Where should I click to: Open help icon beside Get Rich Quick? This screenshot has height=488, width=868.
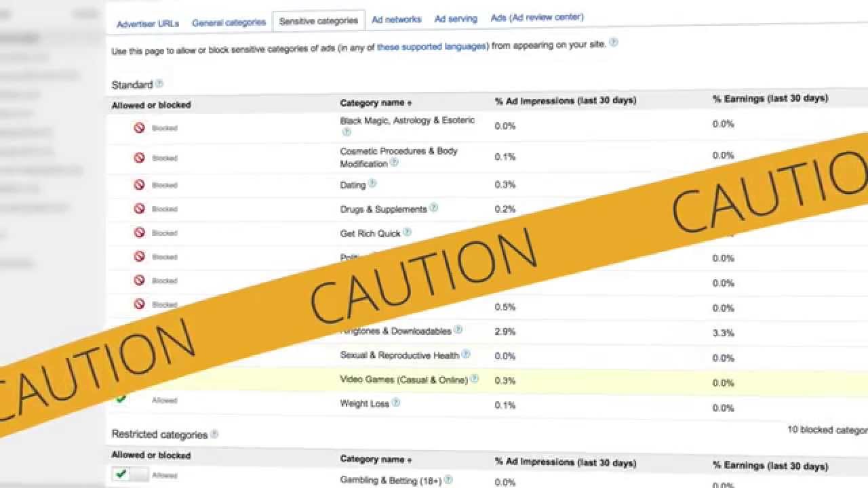[407, 232]
